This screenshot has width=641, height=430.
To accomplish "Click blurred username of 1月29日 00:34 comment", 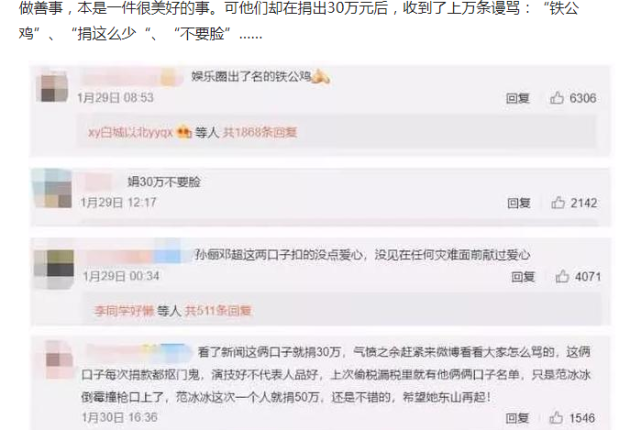I will click(133, 254).
